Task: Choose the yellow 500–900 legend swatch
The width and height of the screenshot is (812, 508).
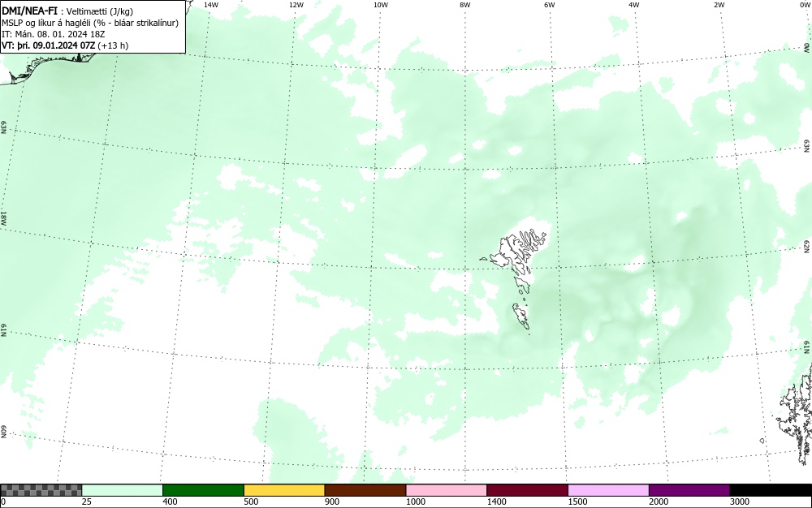Action: point(284,490)
